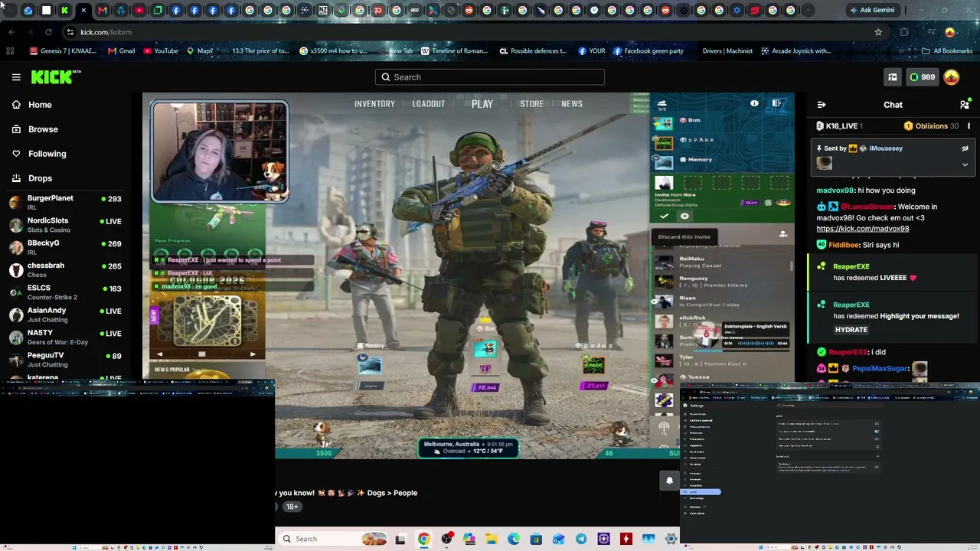This screenshot has width=980, height=551.
Task: Click PepsiMaxSugar username in chat
Action: pos(880,369)
